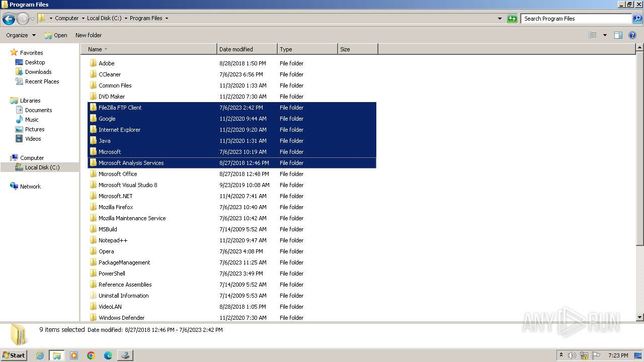Viewport: 644px width, 362px height.
Task: Expand the Local Disk (C:) breadcrumb arrow
Action: 126,19
